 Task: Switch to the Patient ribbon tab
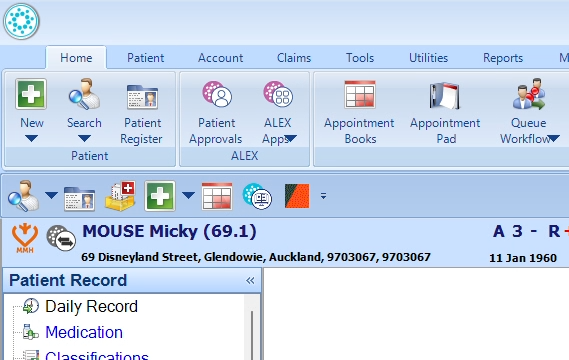click(x=146, y=58)
